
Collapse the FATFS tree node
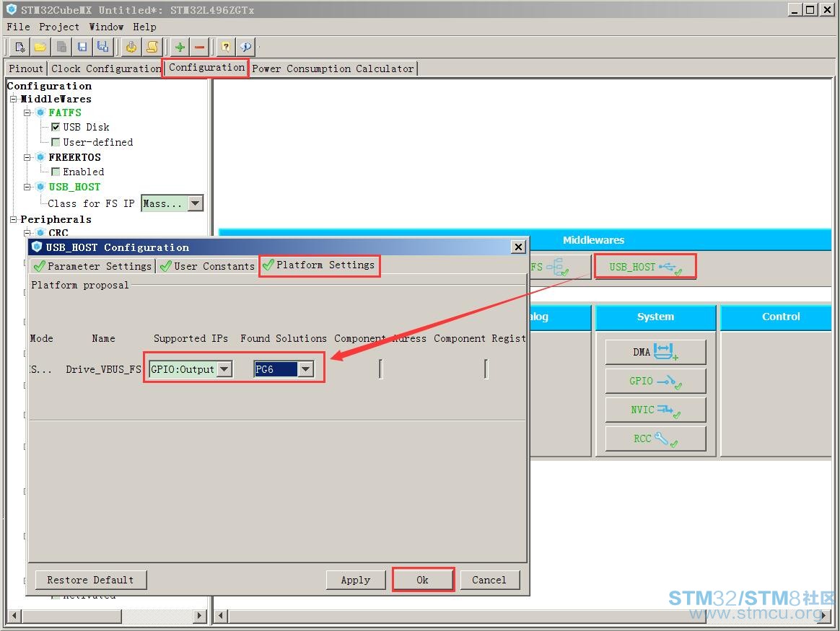point(27,112)
